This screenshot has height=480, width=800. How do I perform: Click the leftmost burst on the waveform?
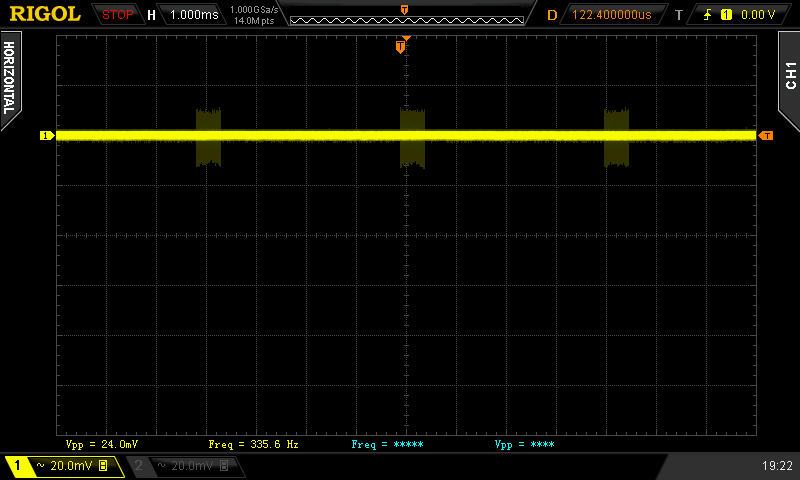208,138
